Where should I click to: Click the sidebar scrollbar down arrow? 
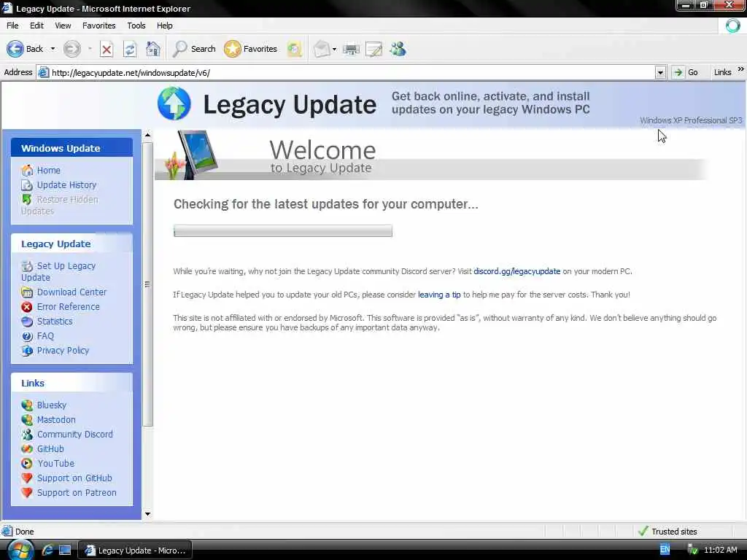147,514
